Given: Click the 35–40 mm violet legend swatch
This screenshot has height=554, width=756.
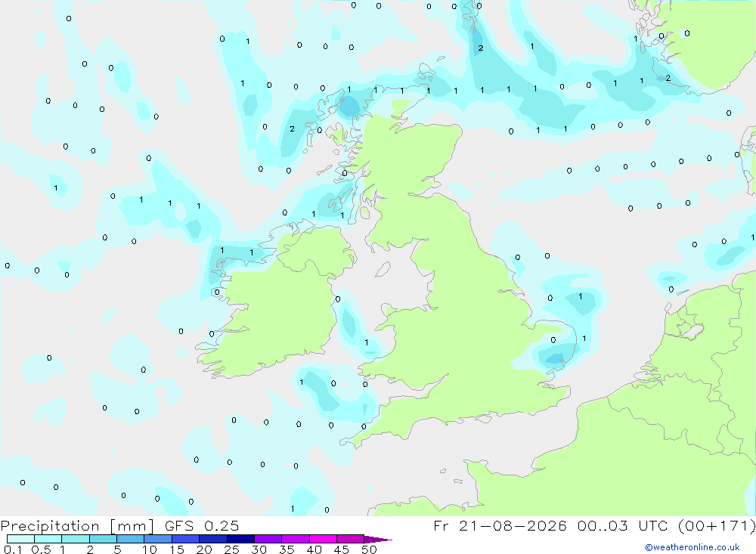Looking at the screenshot, I should tap(295, 539).
